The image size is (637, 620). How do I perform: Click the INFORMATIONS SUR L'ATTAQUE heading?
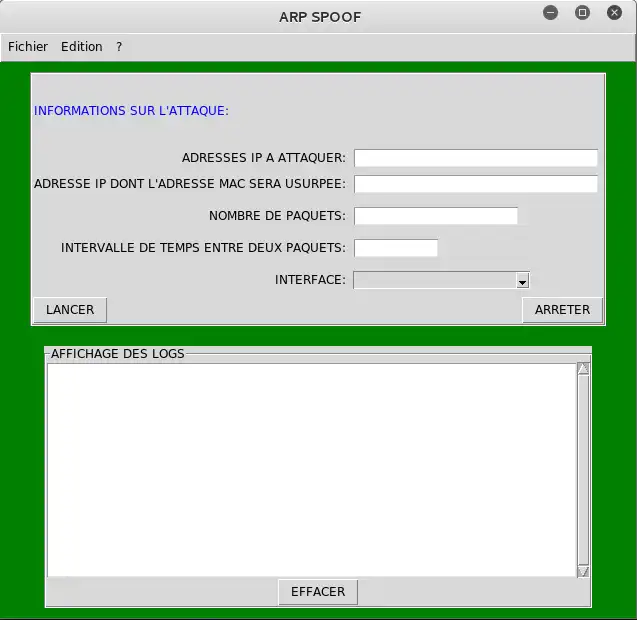coord(131,111)
